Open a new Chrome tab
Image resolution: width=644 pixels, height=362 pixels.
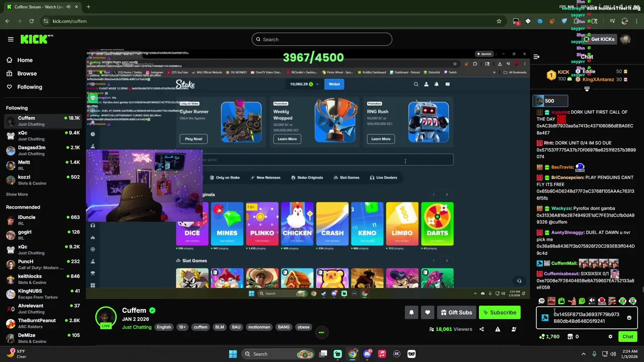tap(88, 7)
